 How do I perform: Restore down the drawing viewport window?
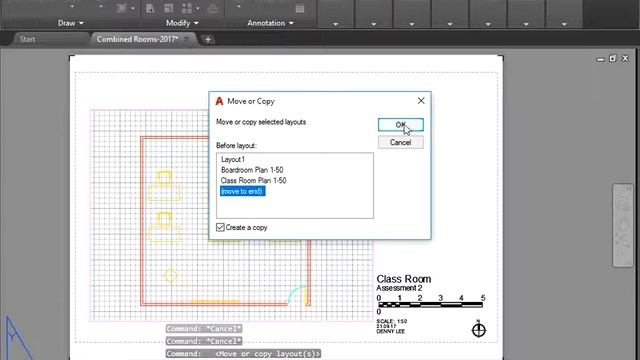click(x=613, y=58)
